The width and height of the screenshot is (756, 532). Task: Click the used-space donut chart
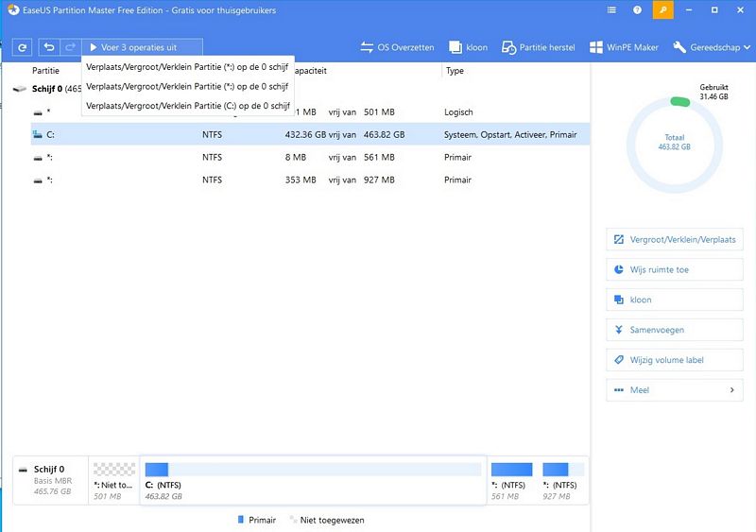[x=675, y=146]
